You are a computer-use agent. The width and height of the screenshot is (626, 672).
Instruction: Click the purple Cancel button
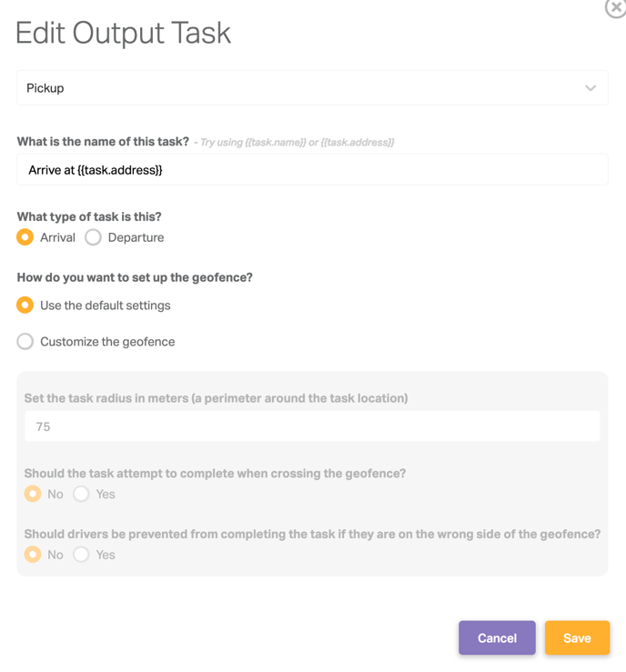pyautogui.click(x=497, y=637)
